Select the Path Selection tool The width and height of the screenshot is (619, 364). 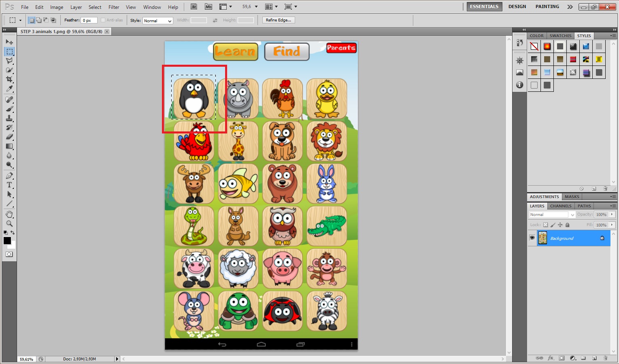[x=9, y=194]
